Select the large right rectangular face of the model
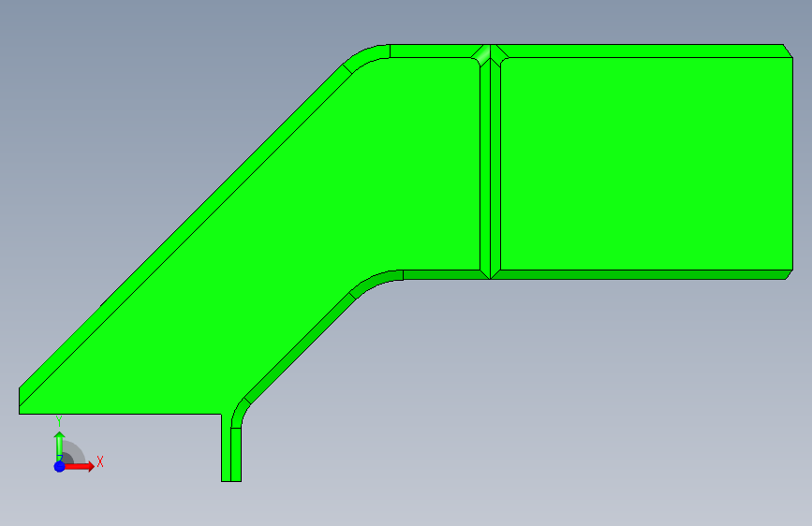 [646, 164]
